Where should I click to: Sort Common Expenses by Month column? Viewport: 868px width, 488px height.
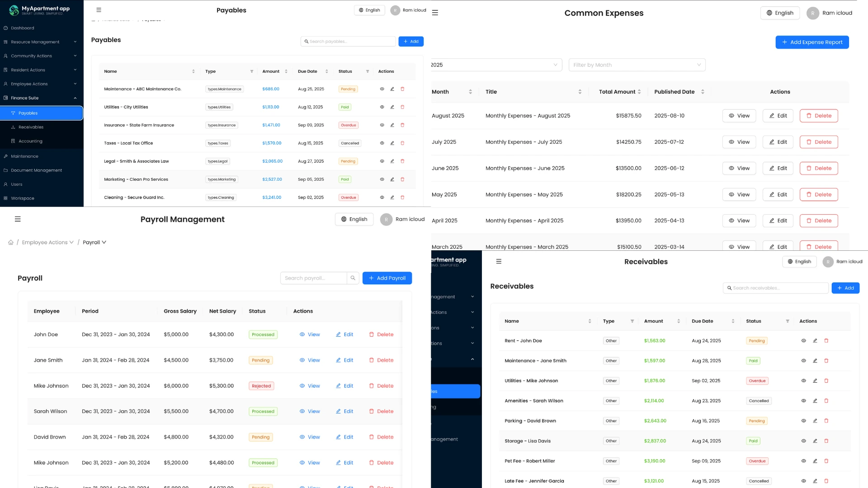coord(470,92)
